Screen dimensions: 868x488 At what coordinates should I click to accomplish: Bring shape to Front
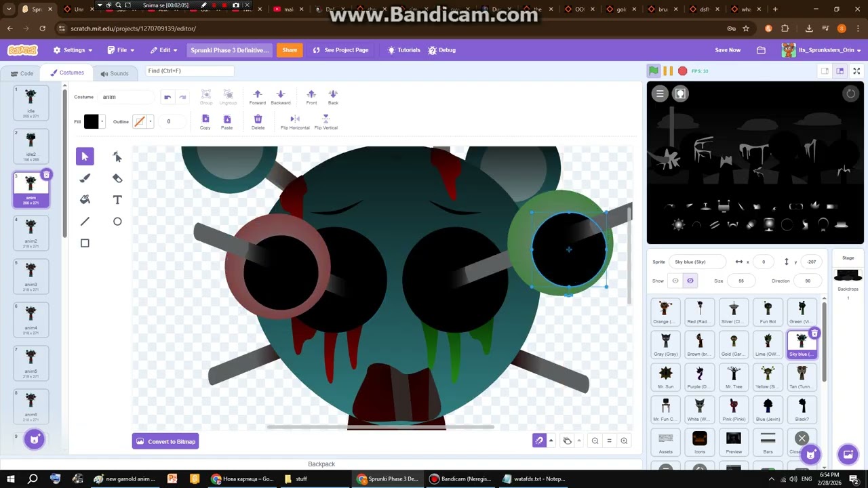point(311,97)
